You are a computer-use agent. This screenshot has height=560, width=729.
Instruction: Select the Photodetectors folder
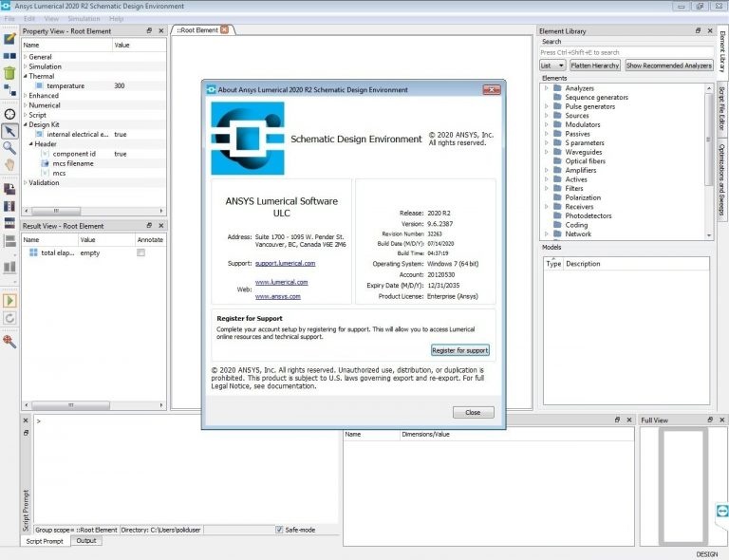[588, 215]
